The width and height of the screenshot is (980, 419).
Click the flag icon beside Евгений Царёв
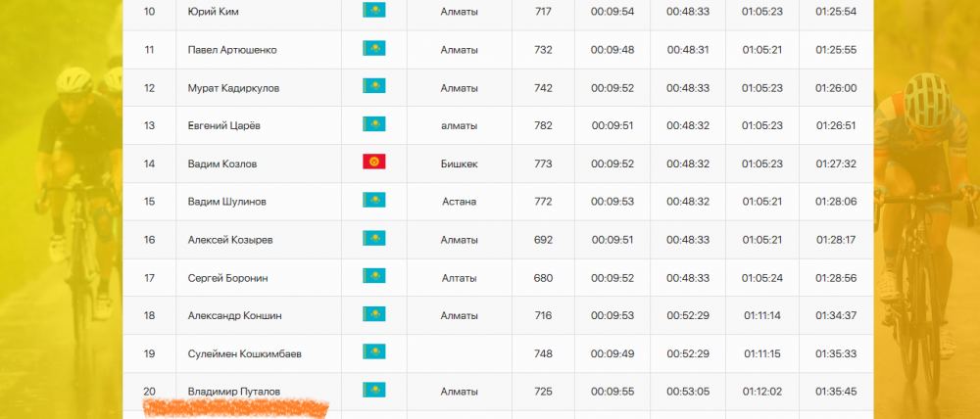(373, 125)
